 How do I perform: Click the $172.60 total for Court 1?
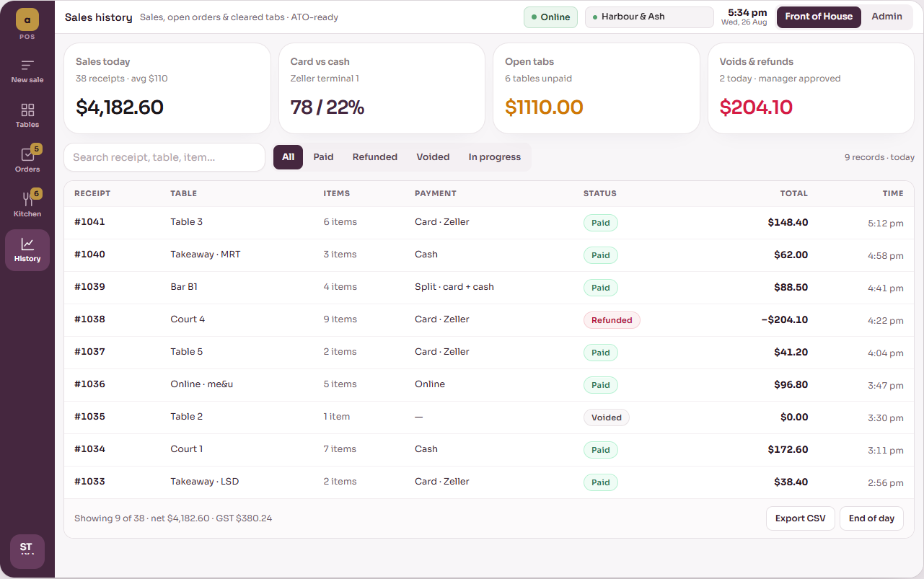788,449
